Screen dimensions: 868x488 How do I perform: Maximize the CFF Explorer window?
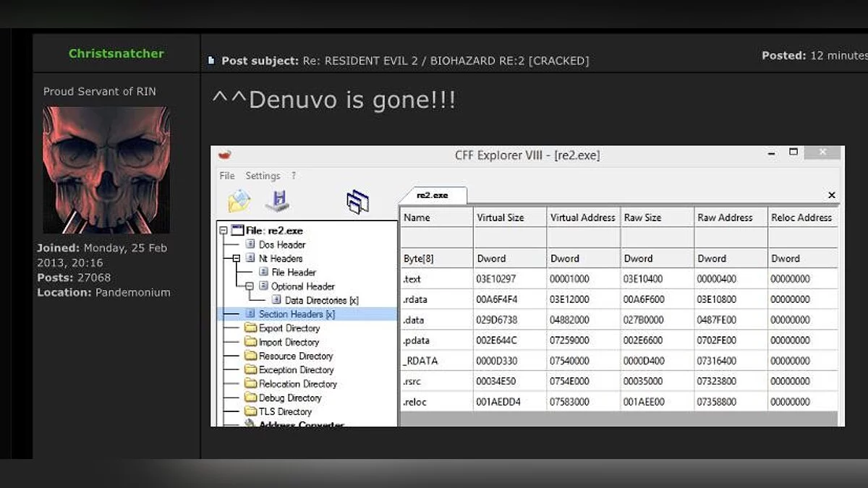click(793, 153)
